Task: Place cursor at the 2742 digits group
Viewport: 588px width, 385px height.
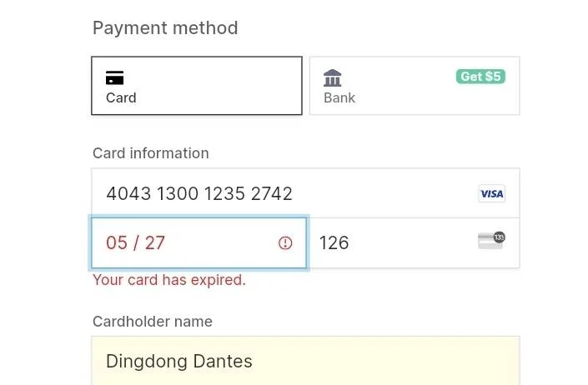Action: point(272,193)
